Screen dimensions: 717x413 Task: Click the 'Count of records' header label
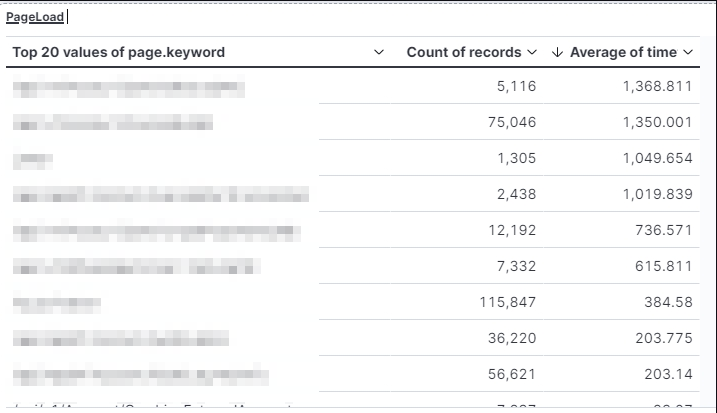pyautogui.click(x=464, y=52)
